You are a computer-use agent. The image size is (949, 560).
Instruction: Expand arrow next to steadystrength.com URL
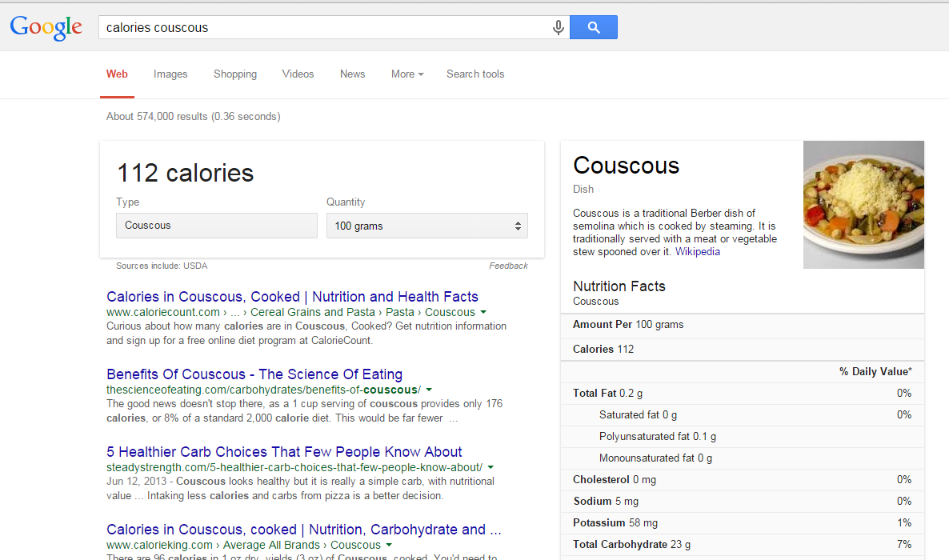point(491,467)
